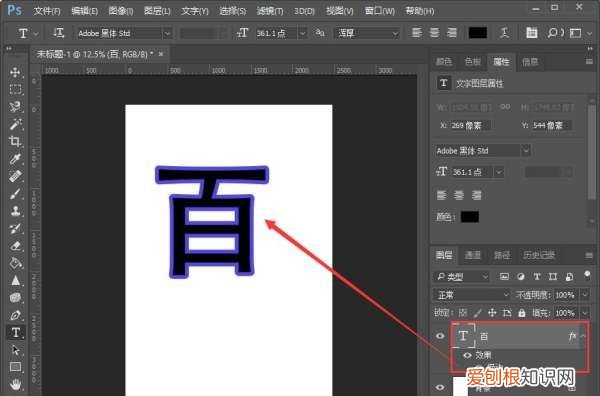Open font dropdown in Properties panel
600x396 pixels.
(x=526, y=150)
